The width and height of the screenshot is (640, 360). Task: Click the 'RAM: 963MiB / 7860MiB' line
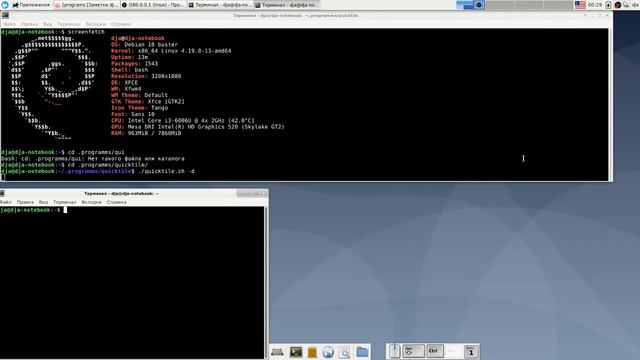tap(146, 133)
